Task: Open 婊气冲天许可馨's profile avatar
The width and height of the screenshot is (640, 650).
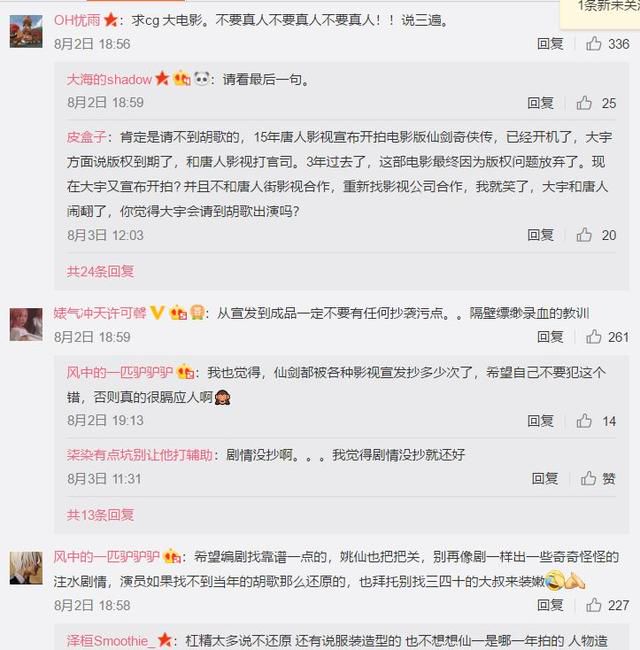Action: point(26,325)
